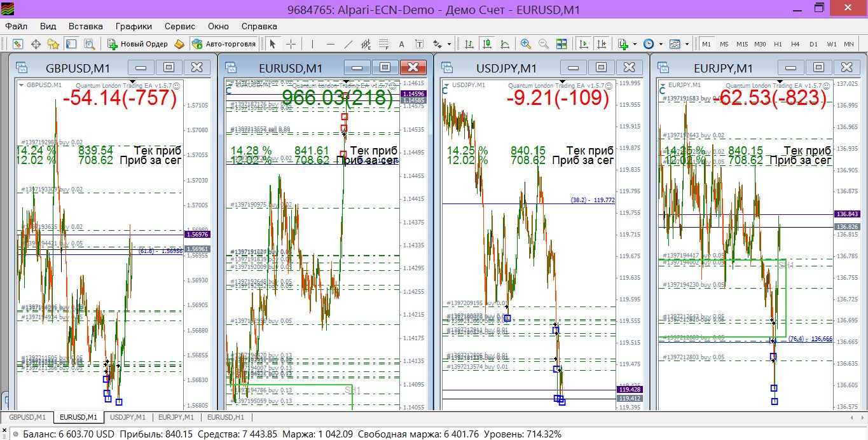This screenshot has height=440, width=868.
Task: Select the crosshair tool
Action: [291, 44]
